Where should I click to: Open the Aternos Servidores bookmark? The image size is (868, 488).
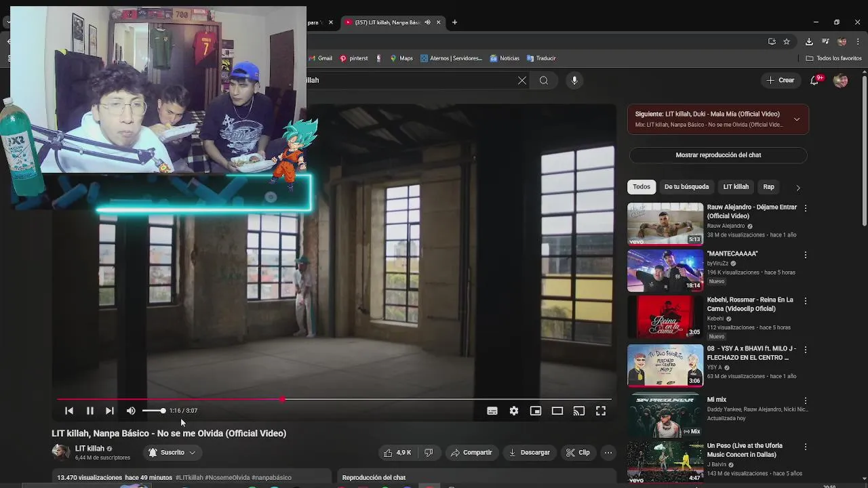pos(451,58)
